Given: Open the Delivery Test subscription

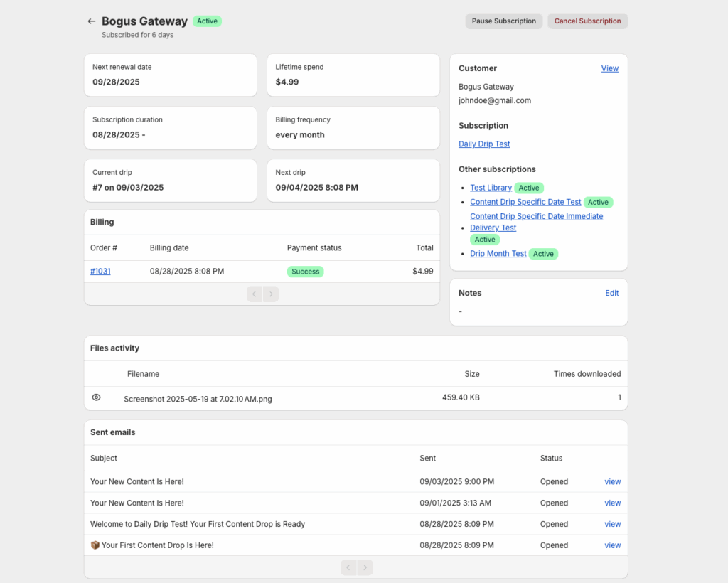Looking at the screenshot, I should coord(493,228).
